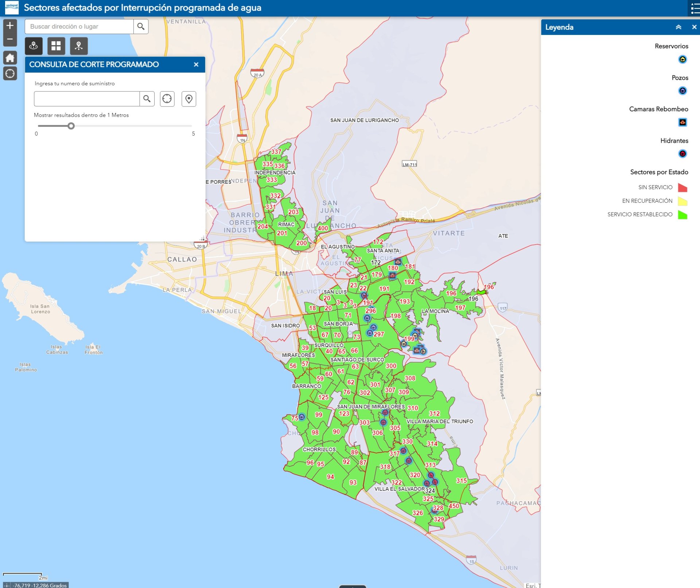Screen dimensions: 700x588
Task: Click the SAN JUAN DE LURIGANCHO label
Action: click(365, 120)
